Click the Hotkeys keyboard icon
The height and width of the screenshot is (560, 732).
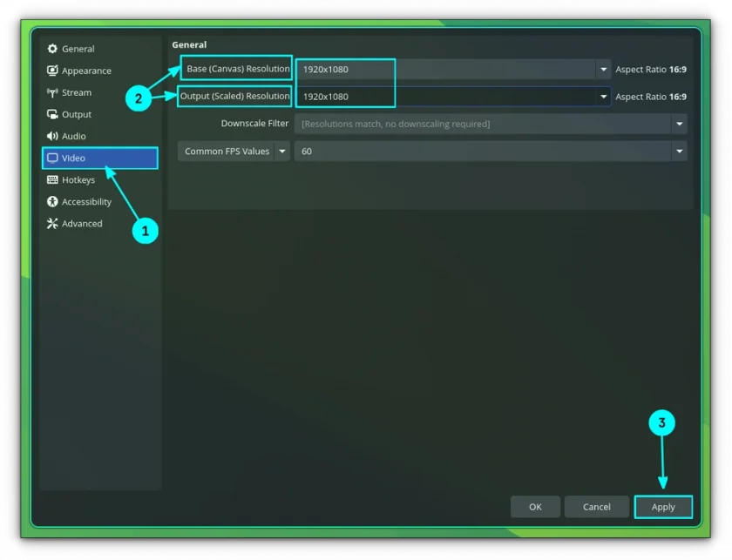click(52, 179)
